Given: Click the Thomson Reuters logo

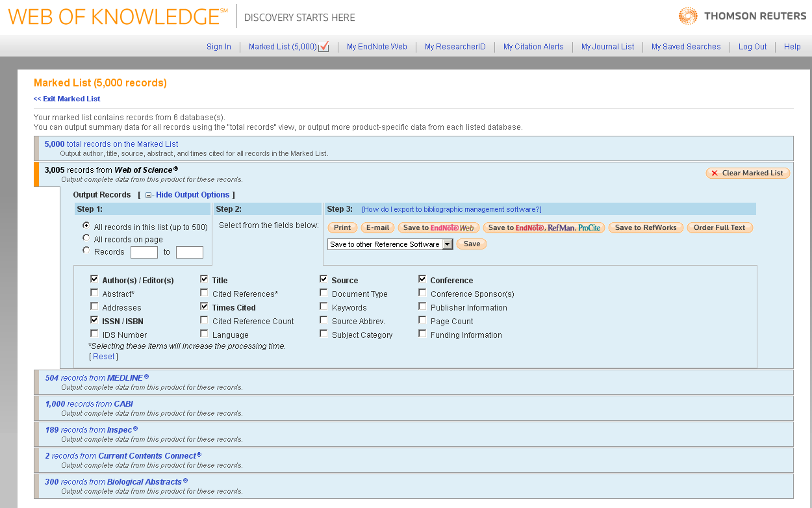Looking at the screenshot, I should 742,16.
